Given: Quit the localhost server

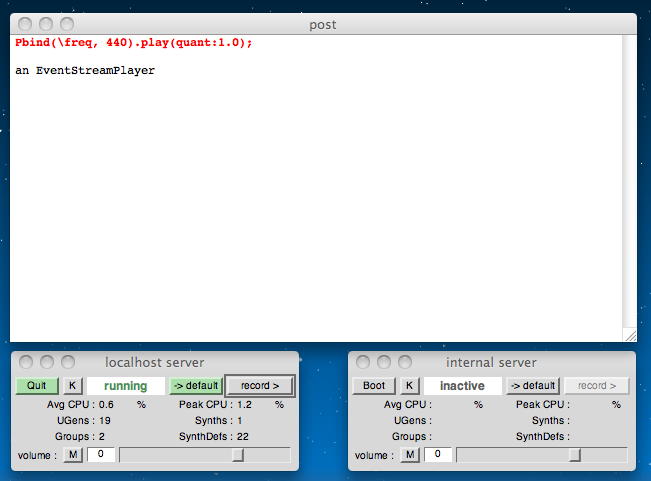Looking at the screenshot, I should coord(37,386).
